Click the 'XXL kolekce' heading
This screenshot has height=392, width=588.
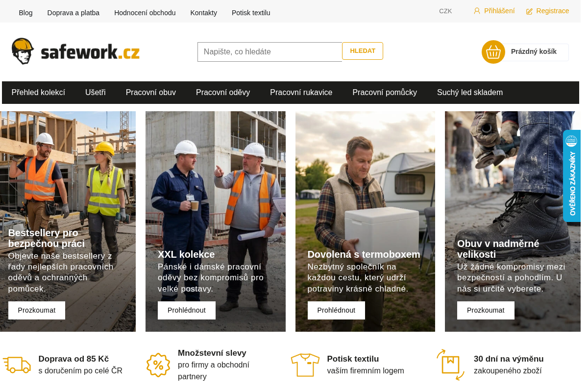pyautogui.click(x=186, y=254)
